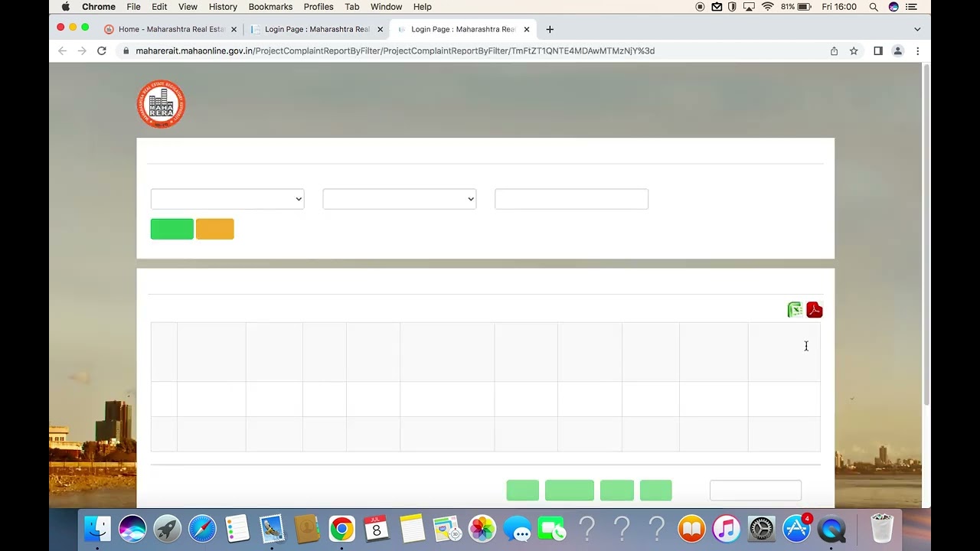Image resolution: width=980 pixels, height=551 pixels.
Task: Focus the filter text input field
Action: coord(572,199)
